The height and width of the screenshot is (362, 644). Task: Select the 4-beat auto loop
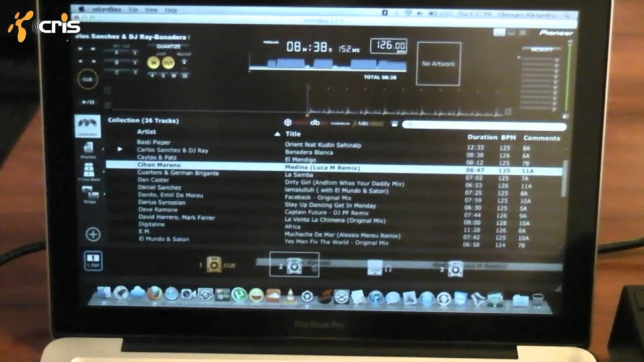(152, 75)
